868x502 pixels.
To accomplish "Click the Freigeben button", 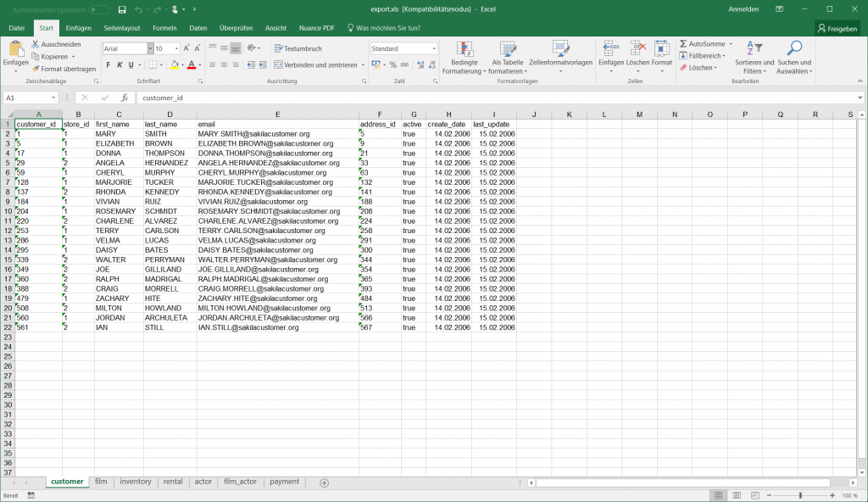I will point(836,28).
